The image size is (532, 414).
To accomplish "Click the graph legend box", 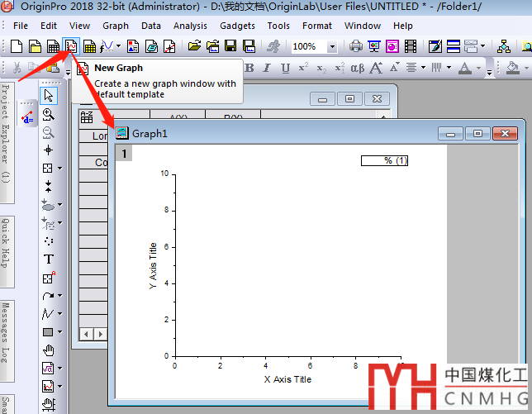I will pos(384,160).
